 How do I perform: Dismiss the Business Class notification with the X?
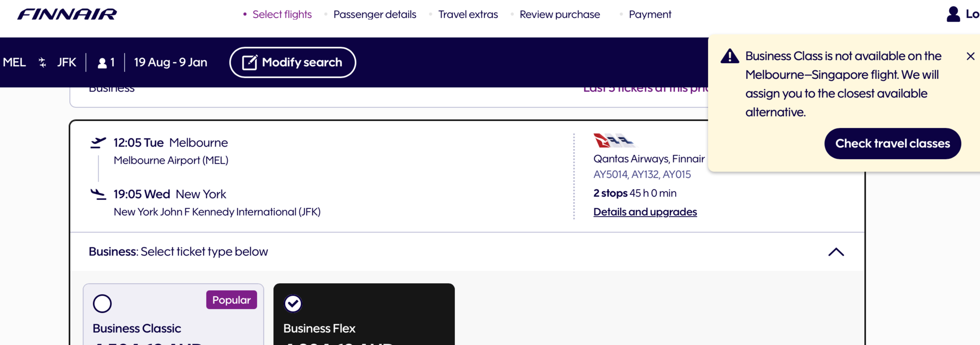tap(970, 56)
